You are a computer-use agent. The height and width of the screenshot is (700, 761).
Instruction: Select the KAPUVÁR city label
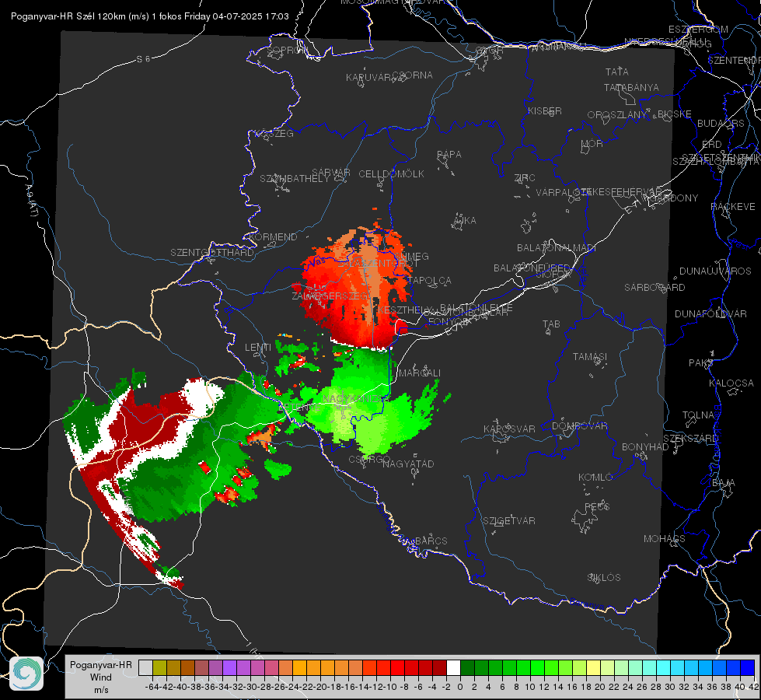click(369, 78)
